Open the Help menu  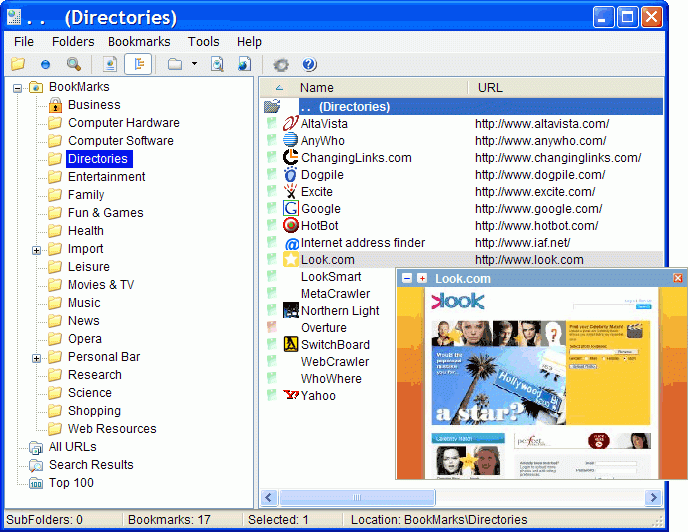pos(249,42)
